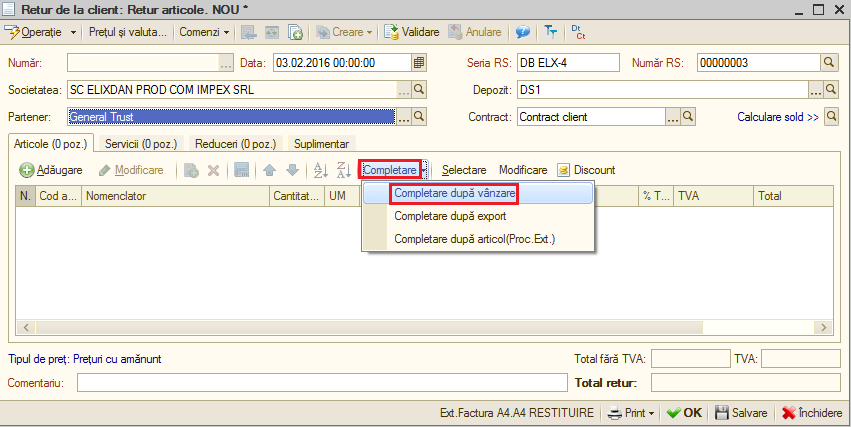Viewport: 851px width, 427px height.
Task: Click the Adăugare button to add item
Action: pyautogui.click(x=51, y=170)
